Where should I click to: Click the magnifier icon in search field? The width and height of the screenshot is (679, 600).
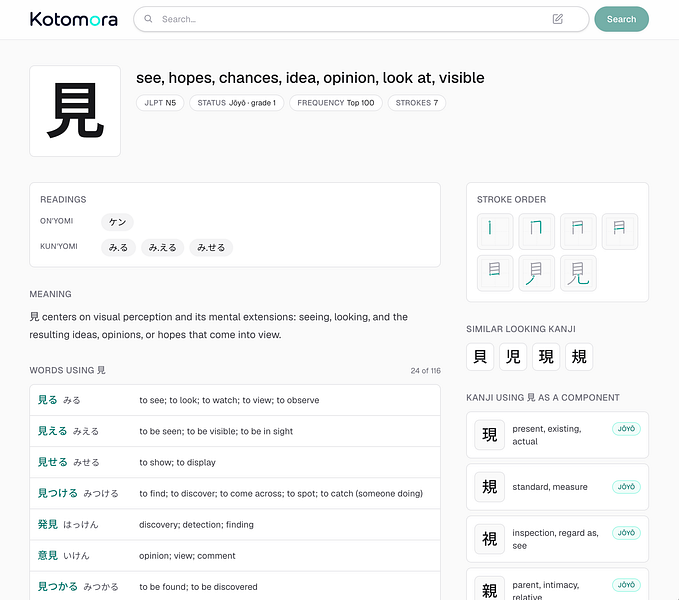(148, 19)
